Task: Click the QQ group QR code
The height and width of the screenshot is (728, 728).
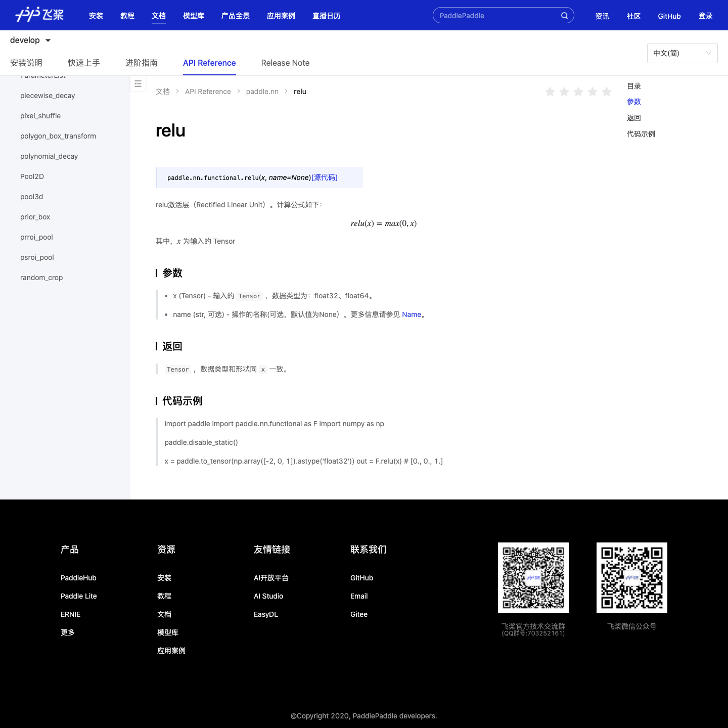Action: point(533,578)
